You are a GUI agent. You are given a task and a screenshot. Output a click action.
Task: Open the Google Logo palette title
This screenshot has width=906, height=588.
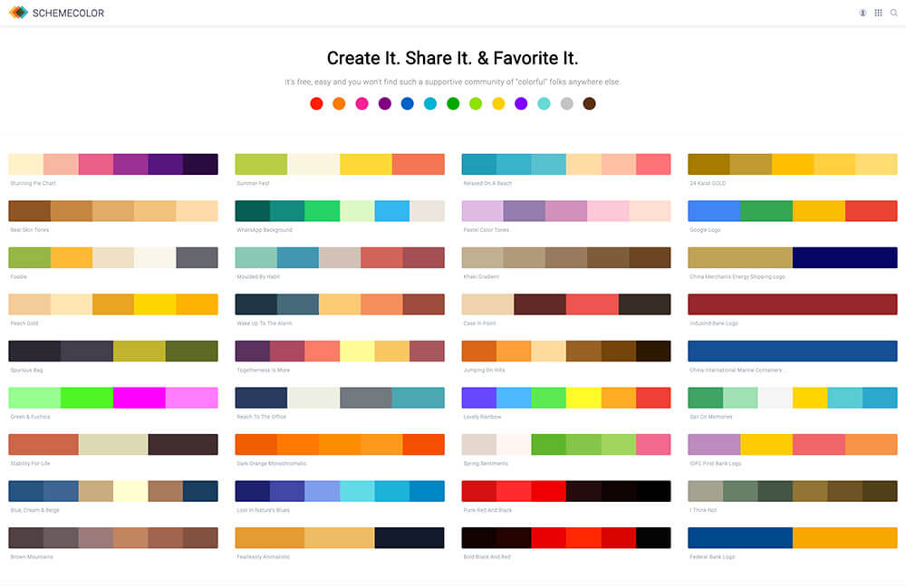[707, 230]
